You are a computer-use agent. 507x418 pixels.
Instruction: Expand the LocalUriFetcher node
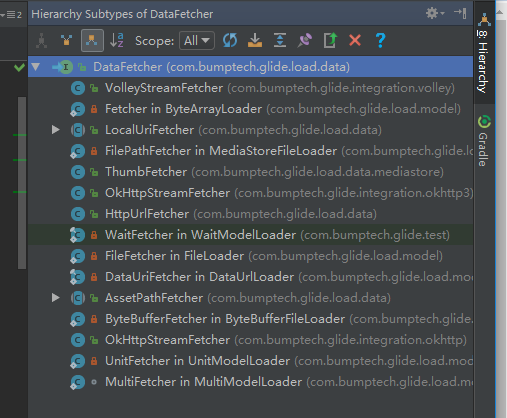click(x=56, y=130)
